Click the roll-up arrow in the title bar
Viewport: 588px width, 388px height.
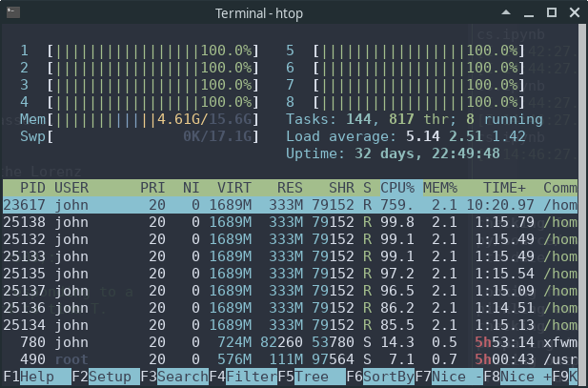click(x=506, y=12)
